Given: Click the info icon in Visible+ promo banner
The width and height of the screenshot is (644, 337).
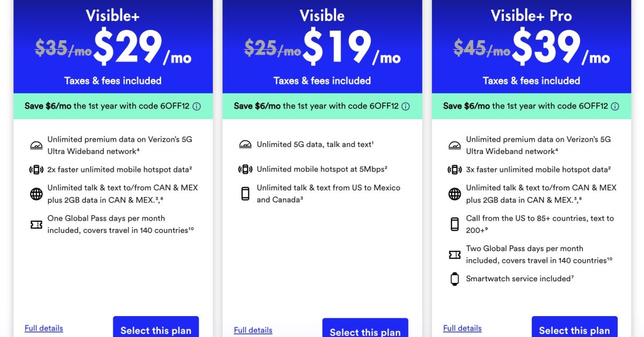Looking at the screenshot, I should point(196,106).
